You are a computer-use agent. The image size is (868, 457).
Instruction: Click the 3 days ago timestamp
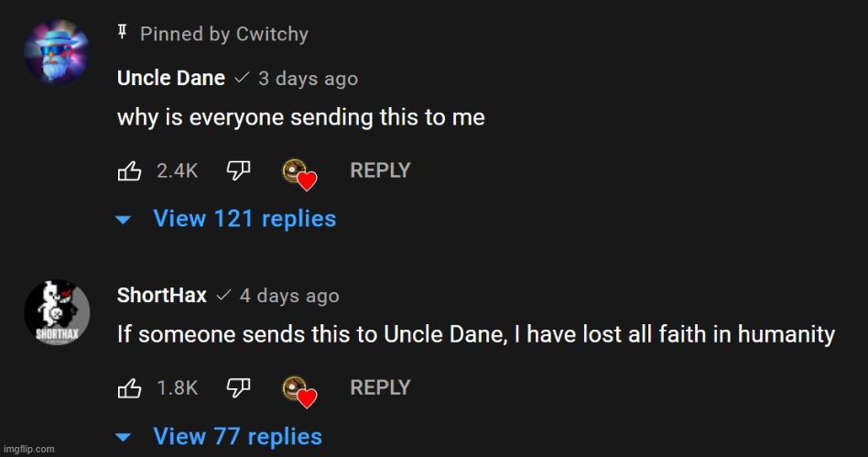click(x=308, y=79)
